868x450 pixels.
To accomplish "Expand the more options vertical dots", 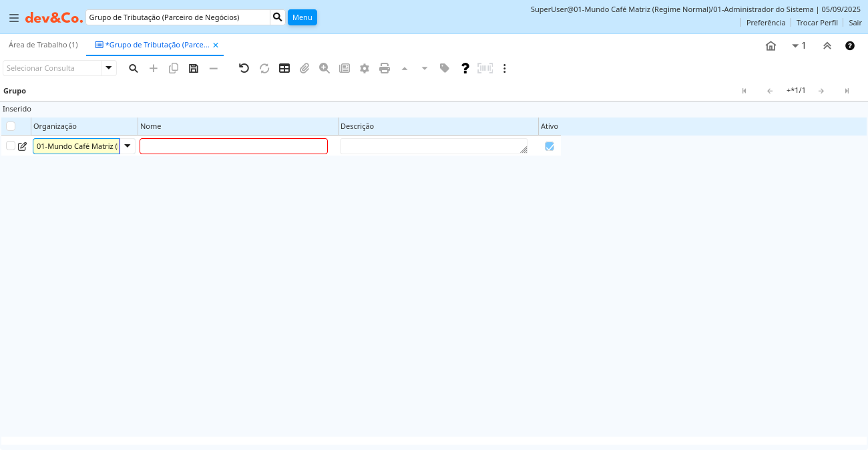I will coord(505,68).
